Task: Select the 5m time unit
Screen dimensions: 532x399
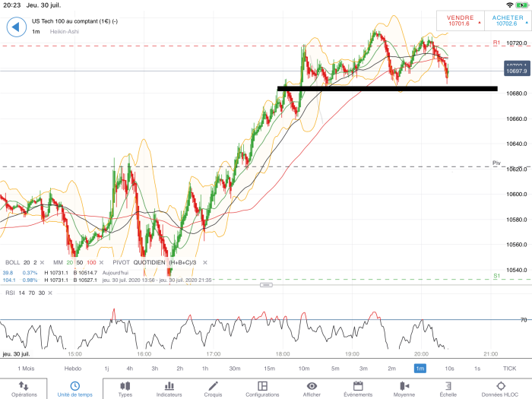Action: pyautogui.click(x=335, y=369)
